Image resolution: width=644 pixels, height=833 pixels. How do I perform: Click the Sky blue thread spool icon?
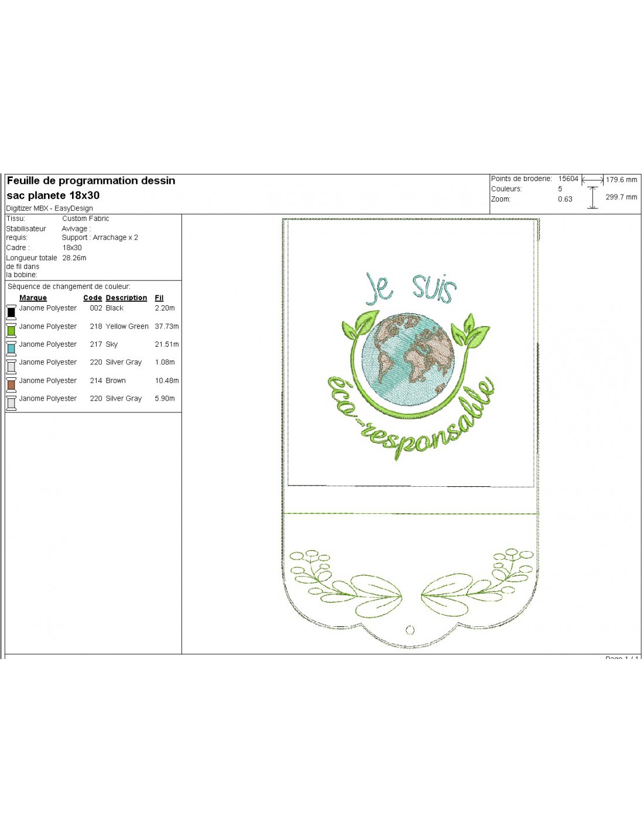click(11, 348)
